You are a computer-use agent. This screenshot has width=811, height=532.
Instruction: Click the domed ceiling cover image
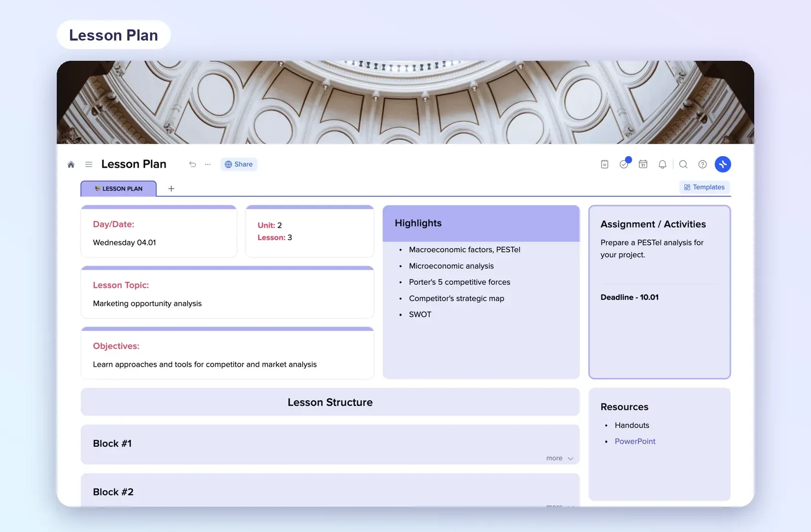click(405, 102)
